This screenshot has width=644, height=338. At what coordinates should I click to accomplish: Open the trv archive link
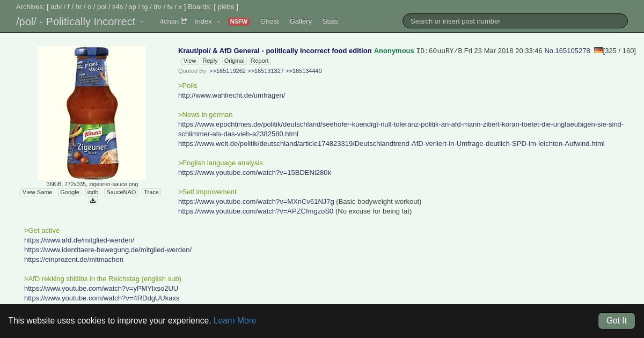tap(157, 7)
